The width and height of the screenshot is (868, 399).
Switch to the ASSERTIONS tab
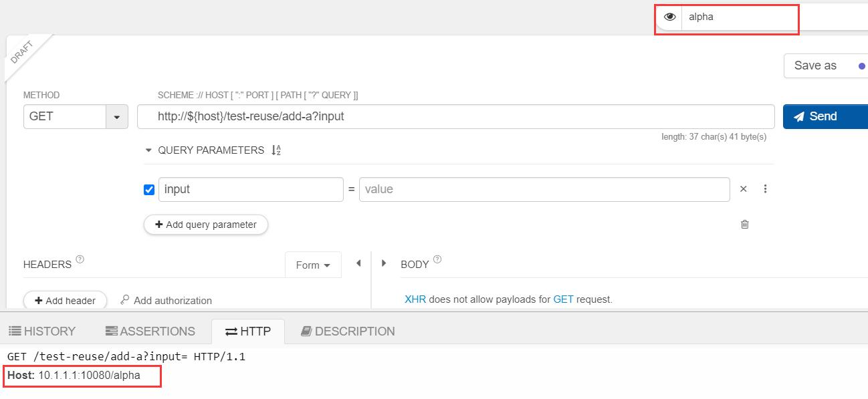(x=150, y=331)
